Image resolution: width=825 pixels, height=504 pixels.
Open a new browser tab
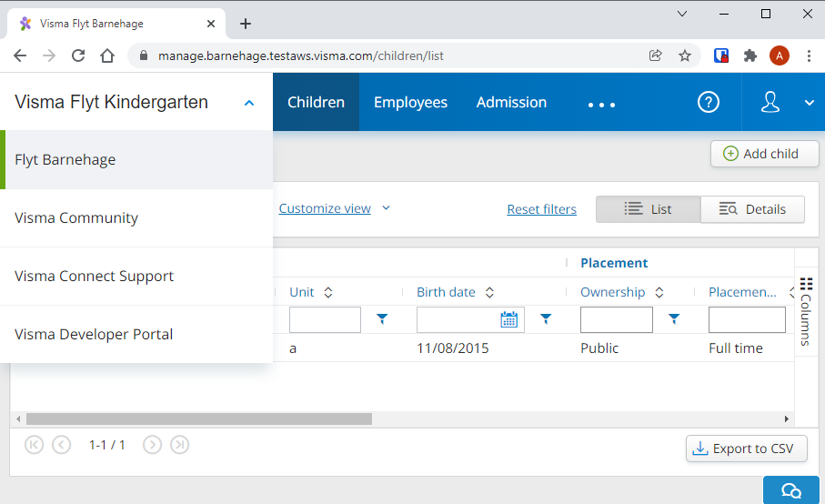pos(246,24)
